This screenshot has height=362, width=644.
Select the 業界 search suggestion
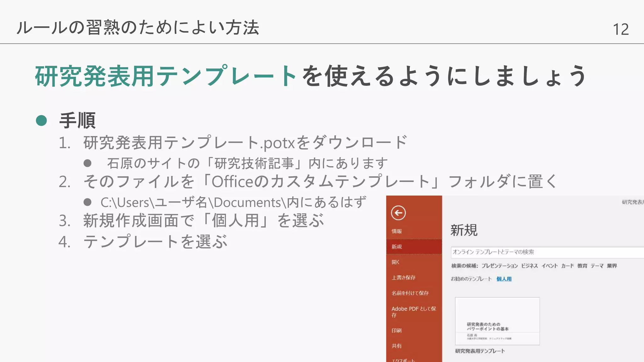(612, 266)
